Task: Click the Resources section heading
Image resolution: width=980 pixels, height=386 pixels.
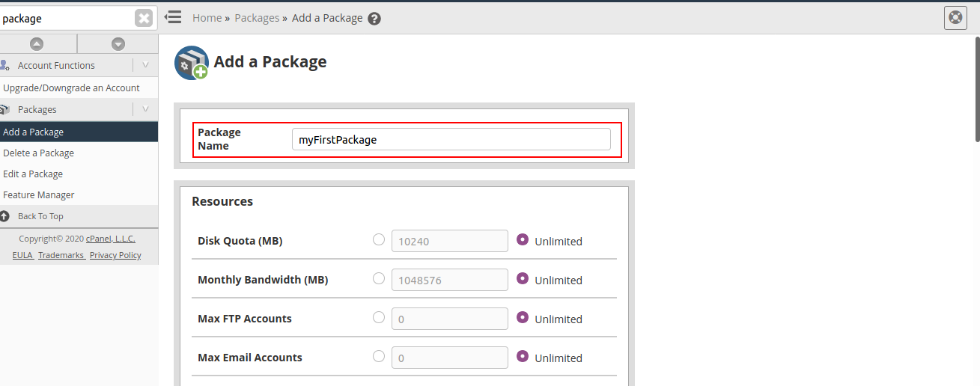Action: [x=222, y=201]
